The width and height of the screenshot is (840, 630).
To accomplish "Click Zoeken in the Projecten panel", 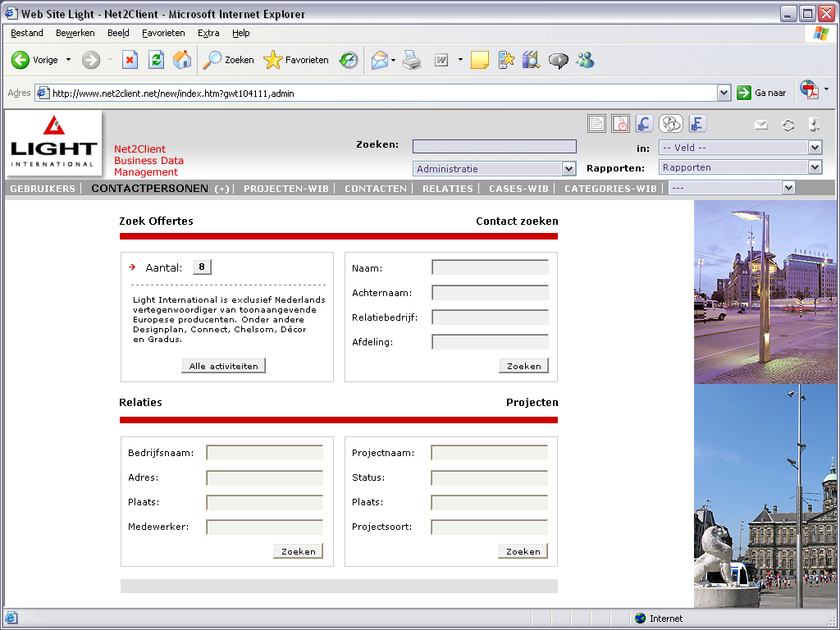I will [x=523, y=551].
